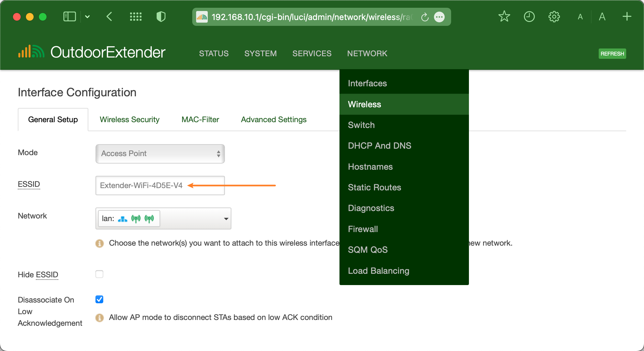
Task: Click the OutdoorExtender signal logo
Action: click(x=31, y=52)
